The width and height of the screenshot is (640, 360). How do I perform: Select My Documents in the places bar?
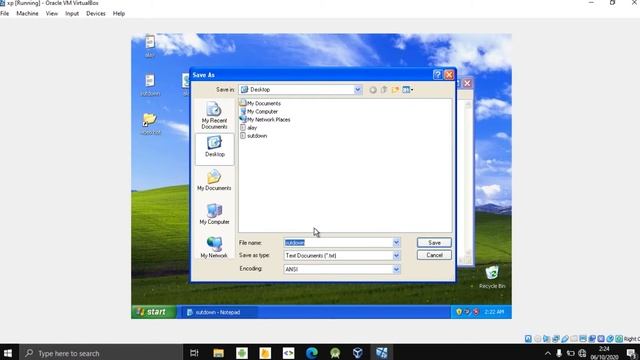point(214,180)
